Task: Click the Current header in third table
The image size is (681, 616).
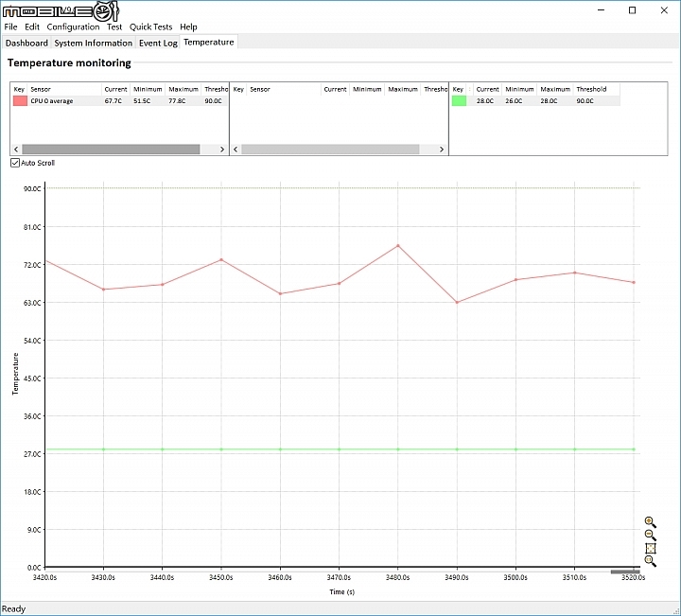Action: [487, 89]
